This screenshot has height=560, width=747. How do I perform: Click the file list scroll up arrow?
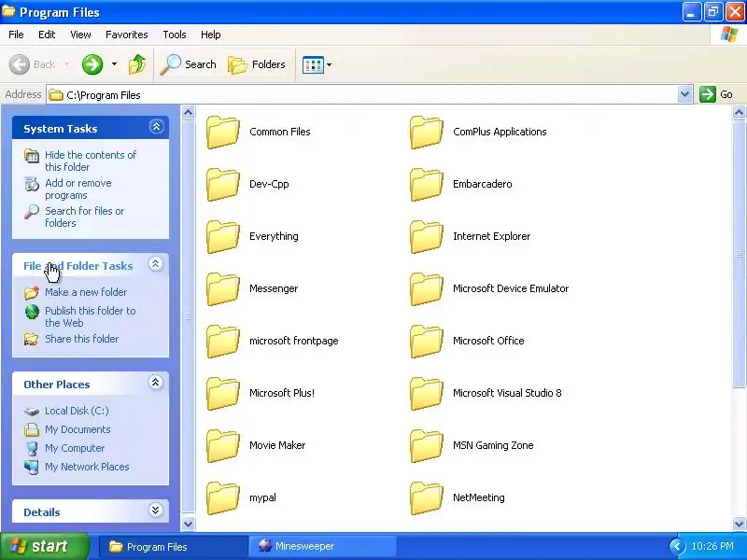point(739,113)
